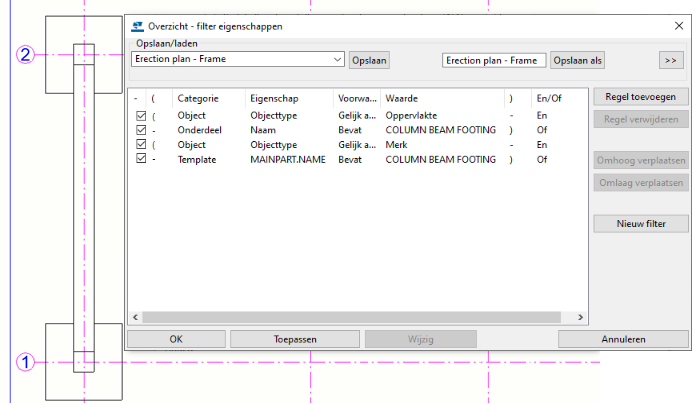Select the Oppervlakte value cell
This screenshot has height=404, width=695.
coord(411,116)
